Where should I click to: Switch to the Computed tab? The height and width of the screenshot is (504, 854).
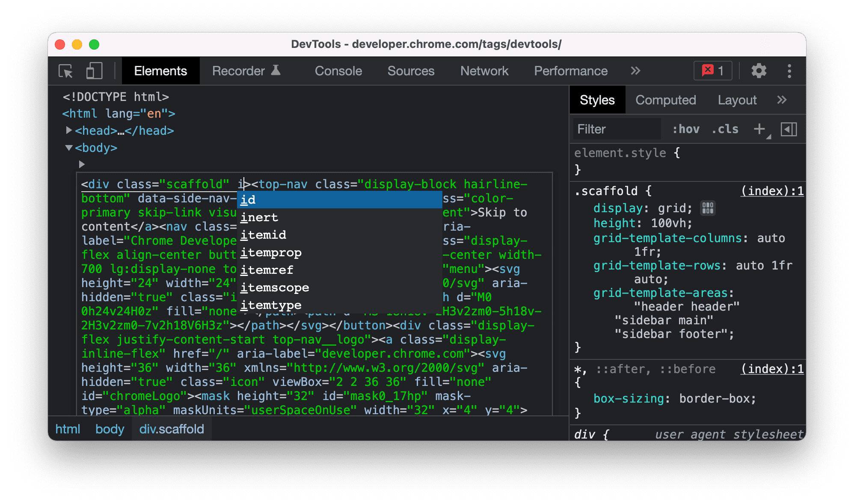tap(666, 101)
